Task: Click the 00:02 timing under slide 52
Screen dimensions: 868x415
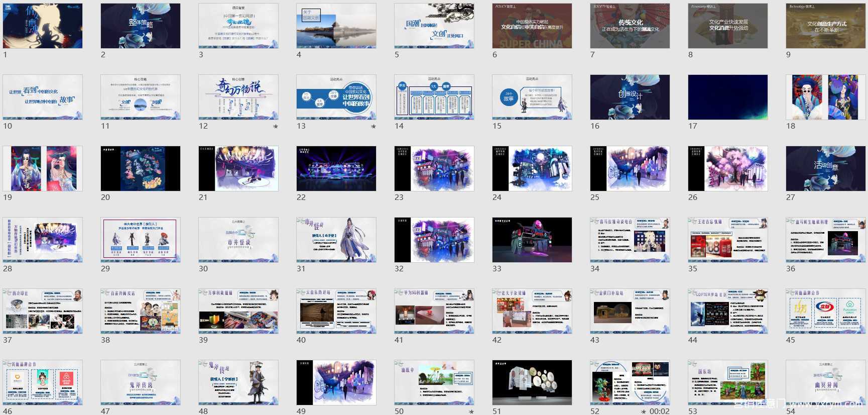Action: click(659, 411)
